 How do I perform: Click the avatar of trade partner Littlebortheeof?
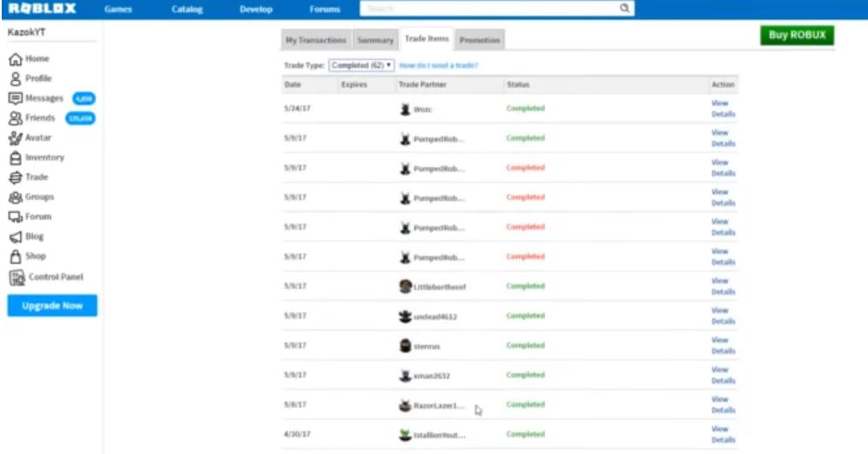coord(405,286)
